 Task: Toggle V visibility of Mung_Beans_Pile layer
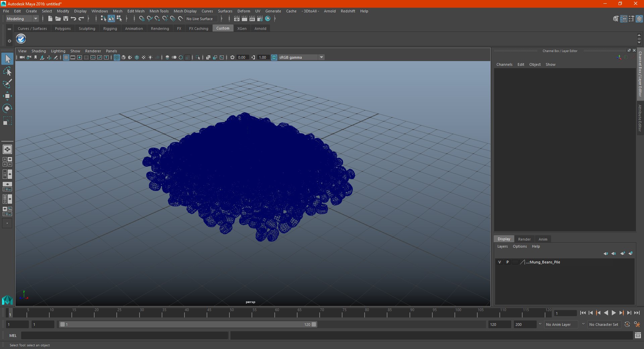coord(499,262)
